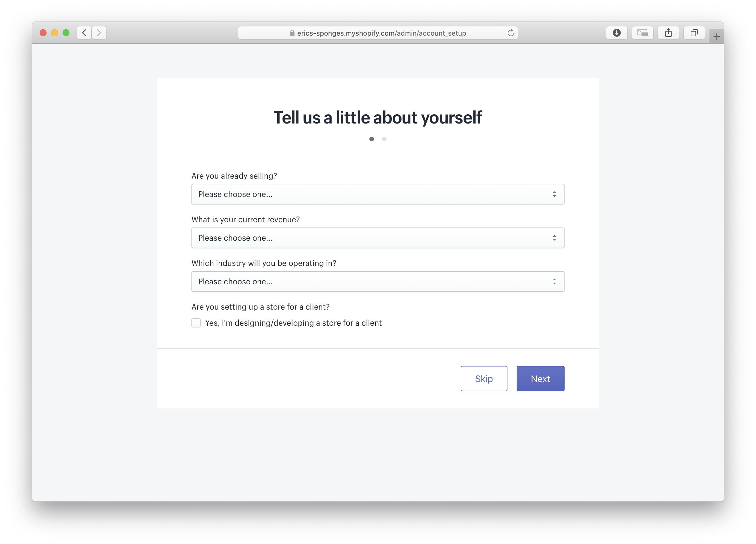Click the second step progress dot
The width and height of the screenshot is (756, 544).
[384, 139]
